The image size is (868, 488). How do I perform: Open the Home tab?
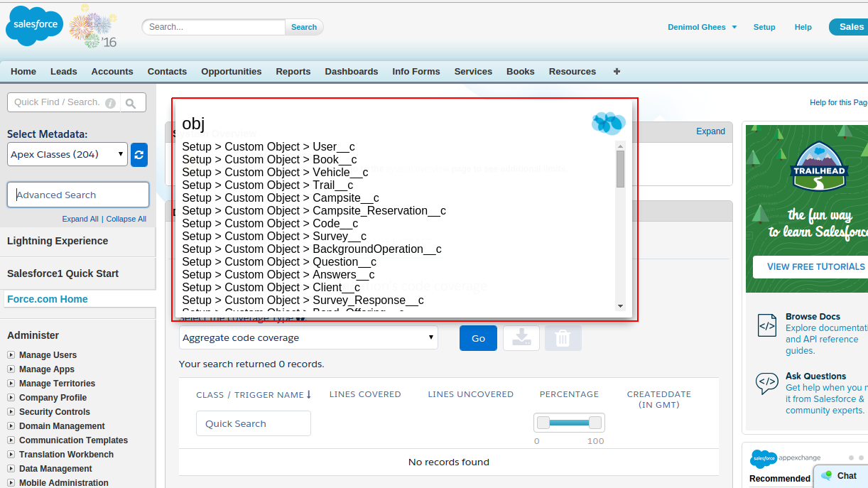click(23, 72)
